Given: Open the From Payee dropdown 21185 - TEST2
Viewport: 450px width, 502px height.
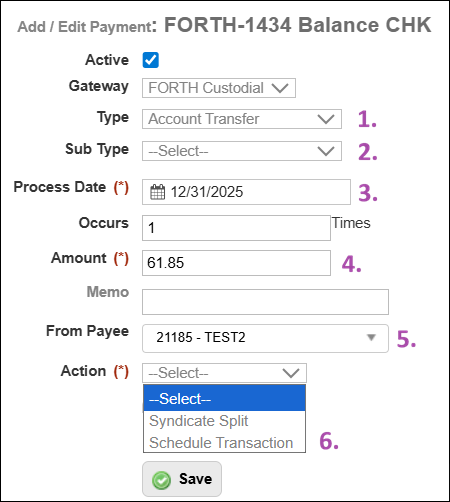Looking at the screenshot, I should [x=265, y=338].
